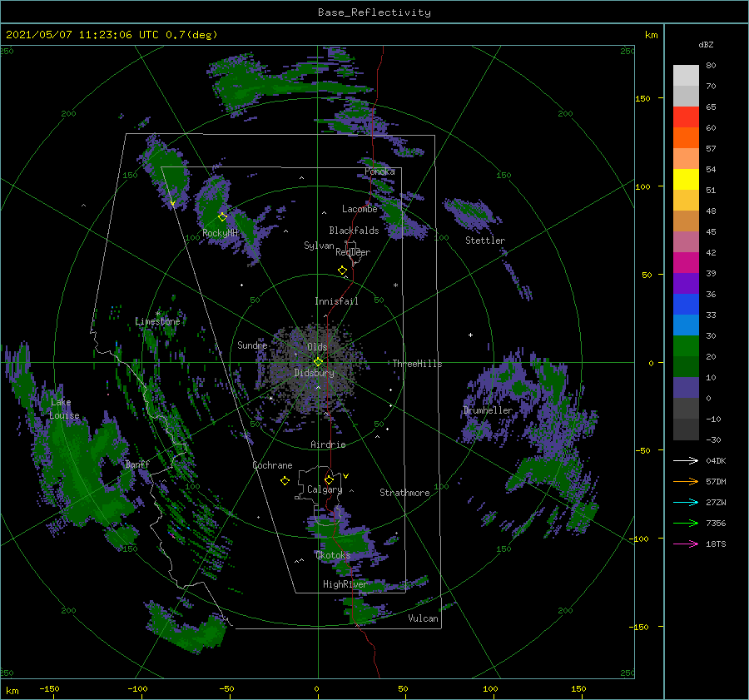Click the light blue 33-30 dBZ swatch
This screenshot has width=749, height=700.
(686, 325)
